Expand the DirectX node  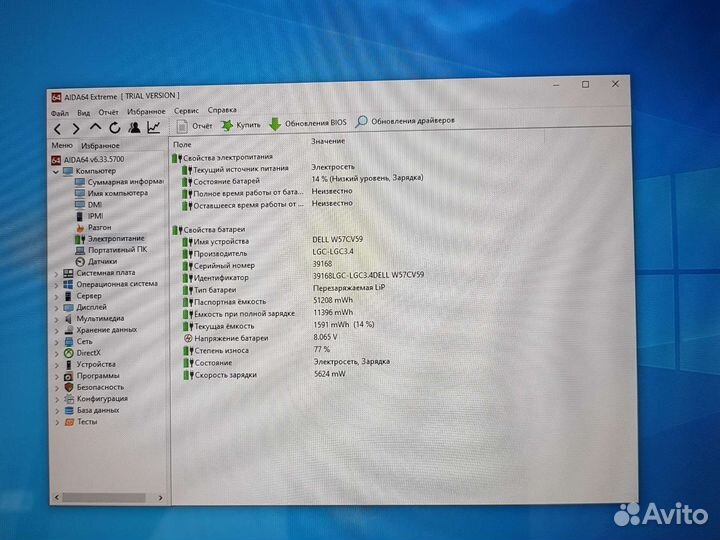click(56, 354)
